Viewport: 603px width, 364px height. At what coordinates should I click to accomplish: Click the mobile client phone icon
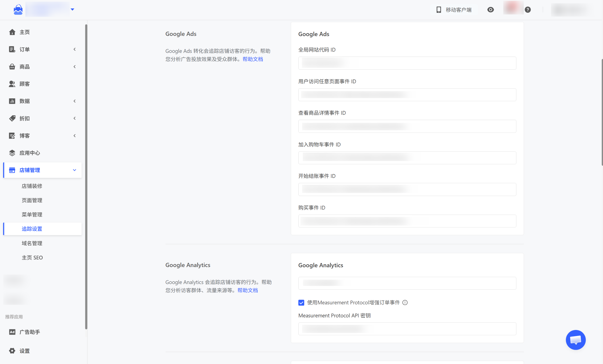(438, 10)
